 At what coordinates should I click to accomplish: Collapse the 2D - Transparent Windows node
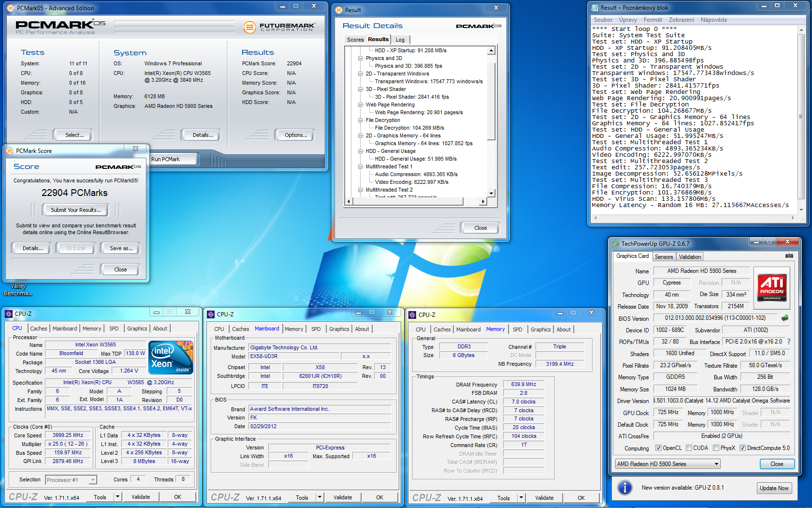tap(360, 74)
